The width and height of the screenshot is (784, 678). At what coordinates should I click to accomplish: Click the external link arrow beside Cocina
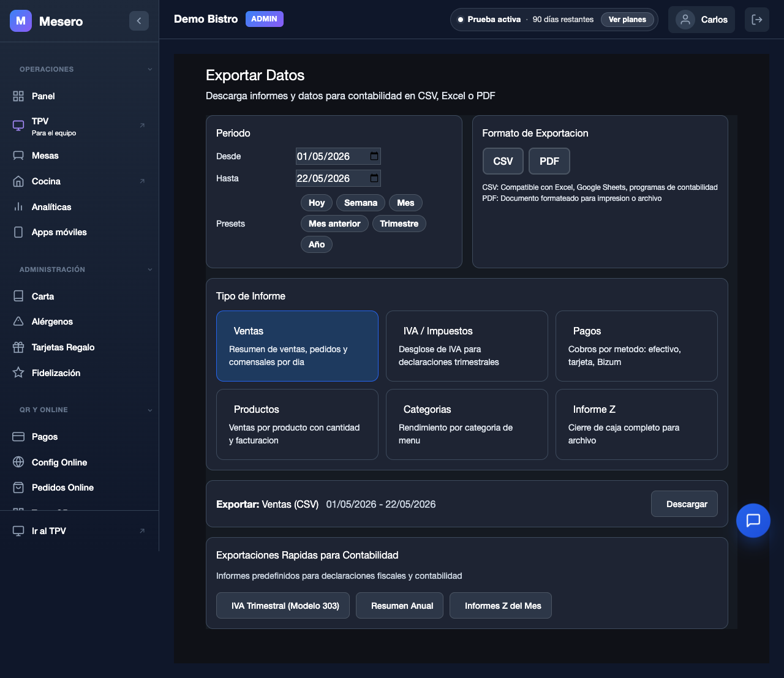click(x=142, y=181)
